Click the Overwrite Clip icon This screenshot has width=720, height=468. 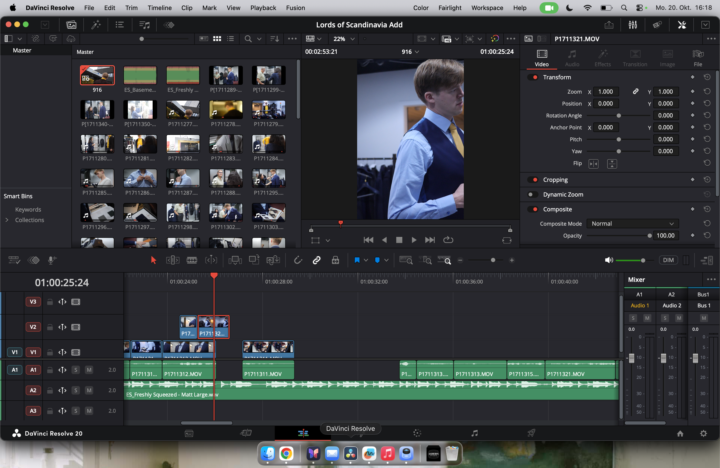click(254, 260)
